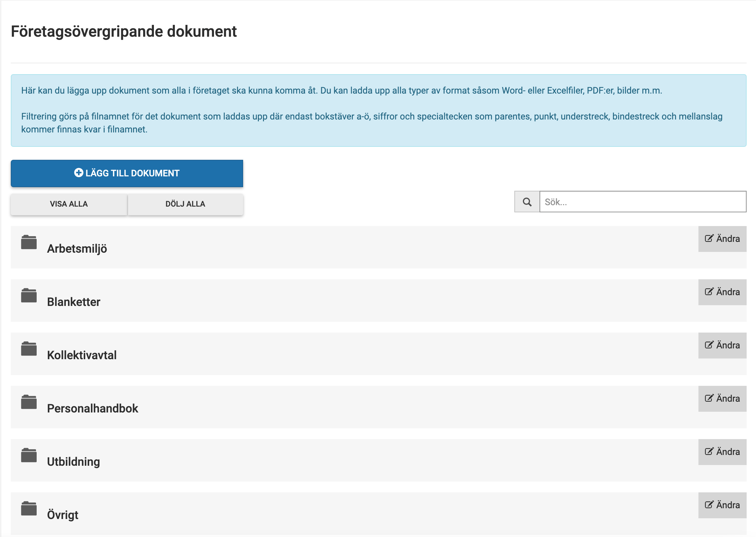Focus the Sök search field
The width and height of the screenshot is (756, 537).
pyautogui.click(x=642, y=202)
